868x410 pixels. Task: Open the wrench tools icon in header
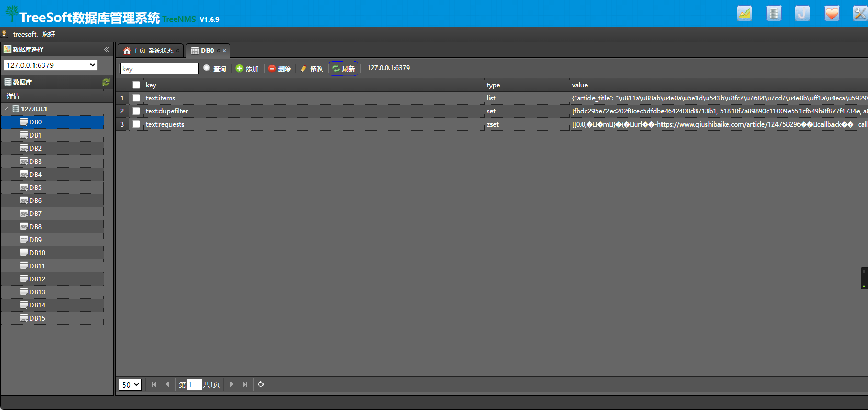pyautogui.click(x=860, y=14)
